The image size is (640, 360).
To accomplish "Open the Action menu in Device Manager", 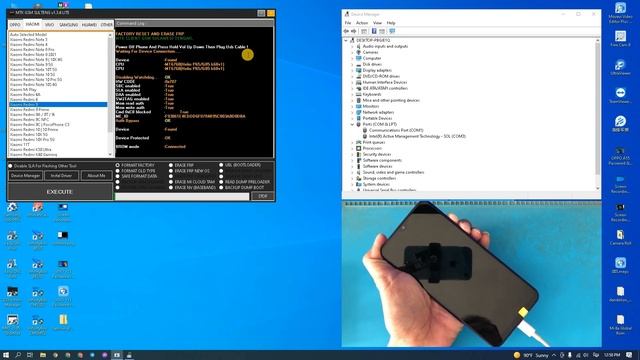I will [x=362, y=23].
